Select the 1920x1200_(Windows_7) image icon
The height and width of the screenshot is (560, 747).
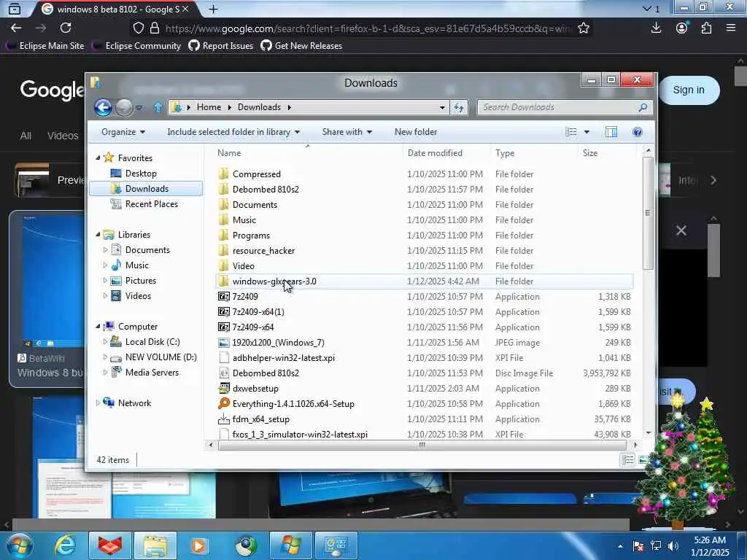click(223, 343)
